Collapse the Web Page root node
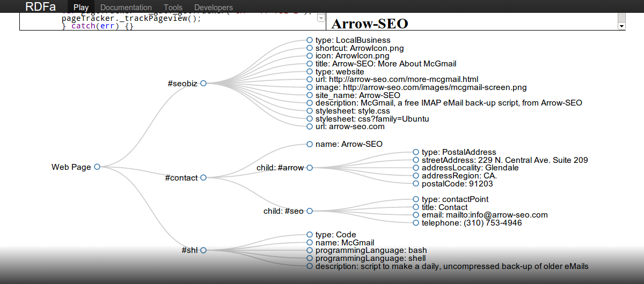 coord(97,167)
